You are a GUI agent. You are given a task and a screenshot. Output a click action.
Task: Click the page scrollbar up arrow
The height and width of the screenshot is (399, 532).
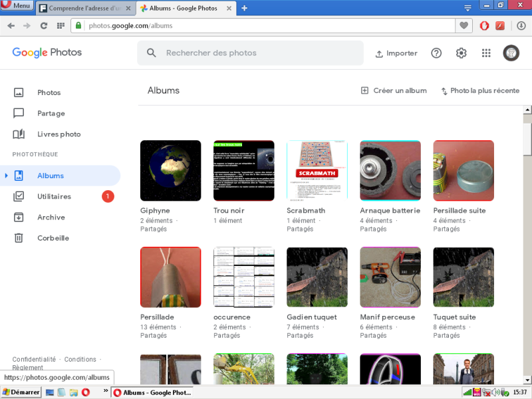pos(527,110)
